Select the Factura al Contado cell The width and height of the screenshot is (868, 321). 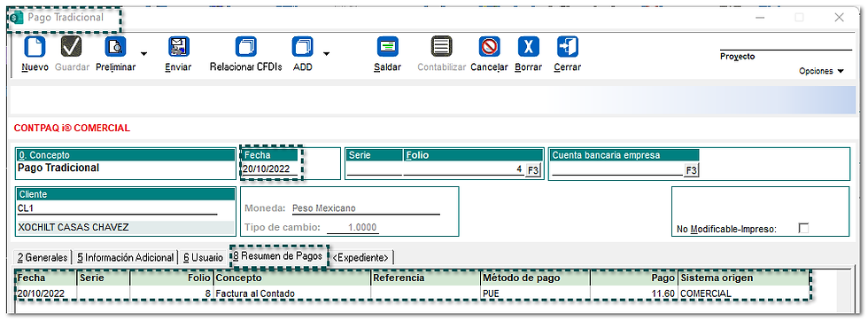(291, 294)
